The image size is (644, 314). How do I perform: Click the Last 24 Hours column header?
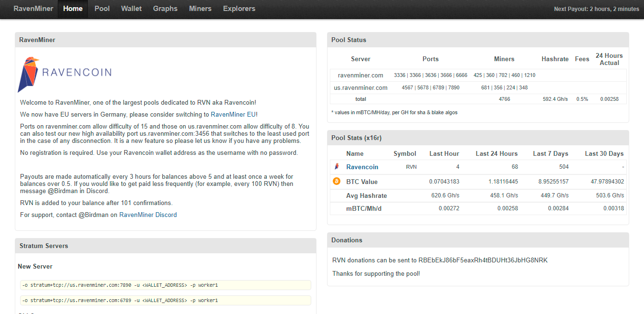tap(496, 153)
